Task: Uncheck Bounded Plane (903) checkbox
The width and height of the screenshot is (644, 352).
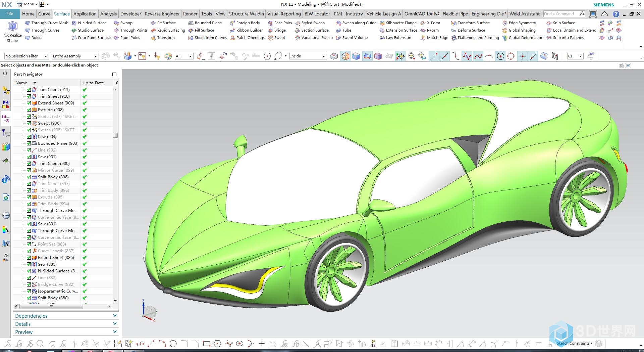Action: coord(29,143)
